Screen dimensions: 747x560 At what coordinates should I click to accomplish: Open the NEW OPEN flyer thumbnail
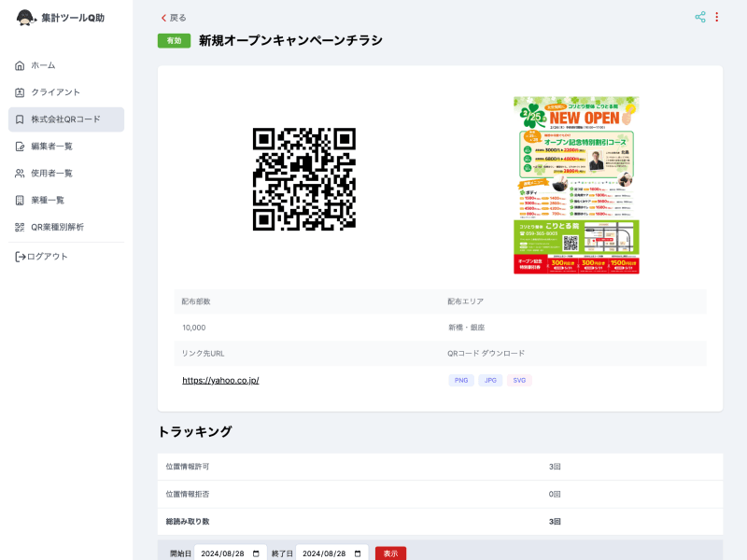click(576, 185)
